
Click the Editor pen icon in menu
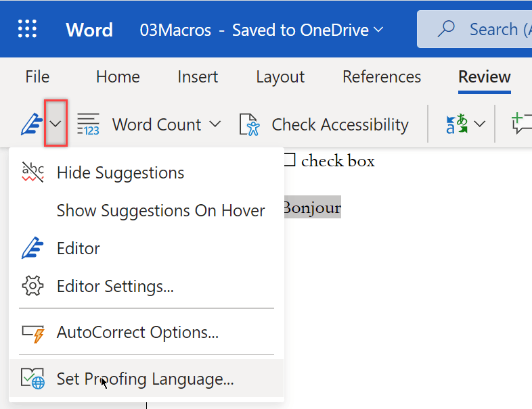(x=32, y=248)
